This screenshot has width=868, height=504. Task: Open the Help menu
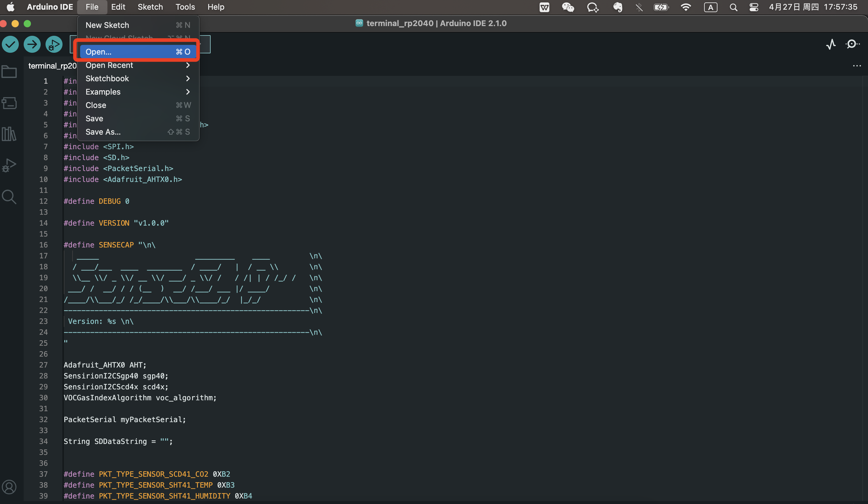(x=215, y=7)
